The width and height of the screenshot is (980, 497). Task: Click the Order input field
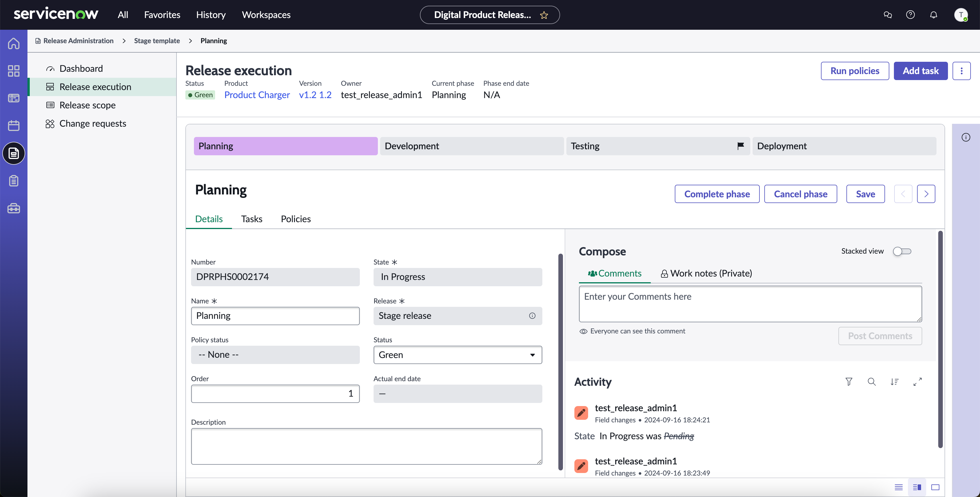pyautogui.click(x=275, y=393)
